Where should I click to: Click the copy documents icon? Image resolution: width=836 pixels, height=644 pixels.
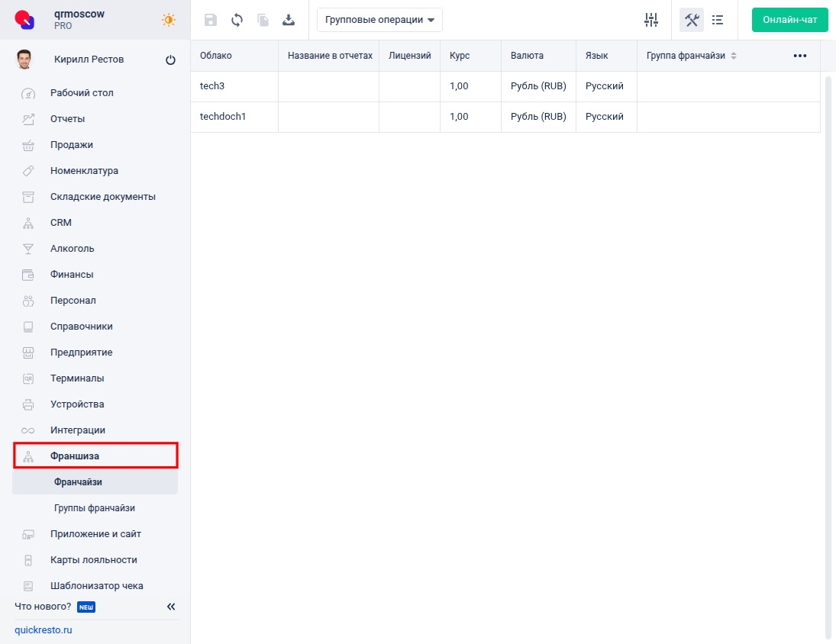click(263, 21)
